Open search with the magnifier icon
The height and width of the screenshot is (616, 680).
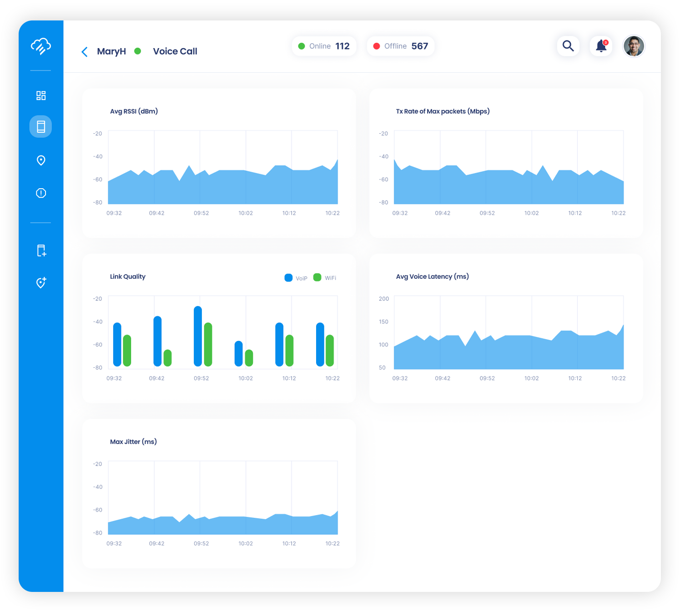(x=568, y=46)
